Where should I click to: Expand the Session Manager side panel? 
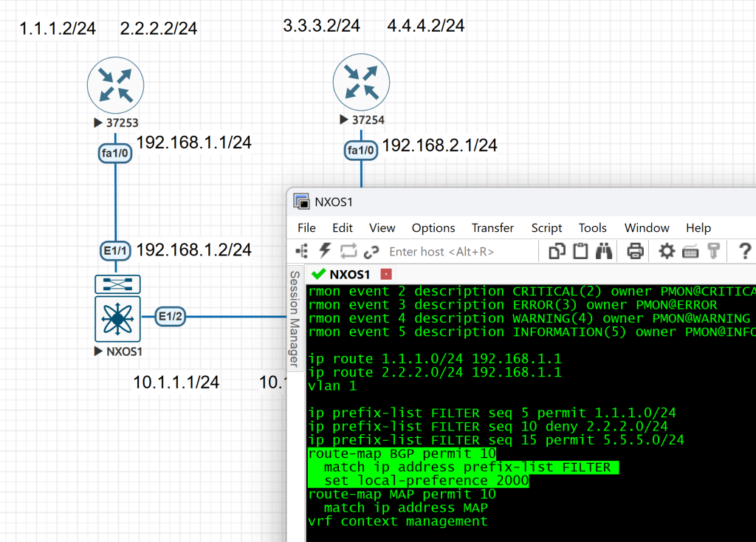(x=294, y=319)
